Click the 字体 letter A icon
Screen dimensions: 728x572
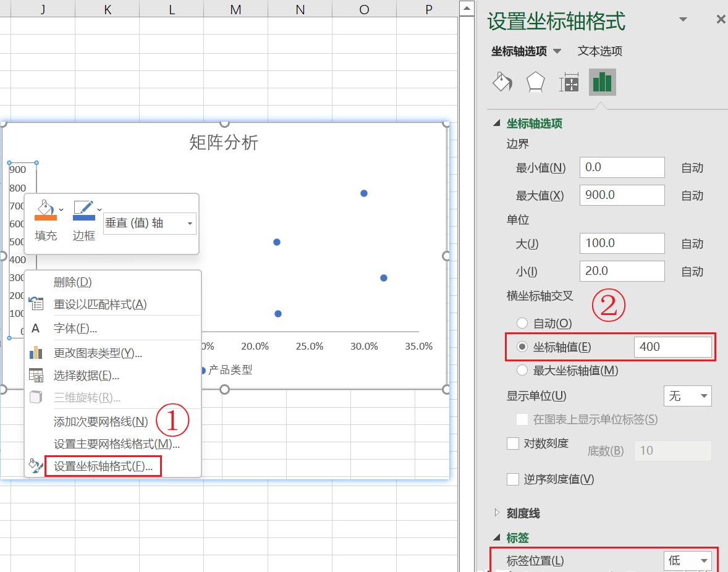(35, 329)
